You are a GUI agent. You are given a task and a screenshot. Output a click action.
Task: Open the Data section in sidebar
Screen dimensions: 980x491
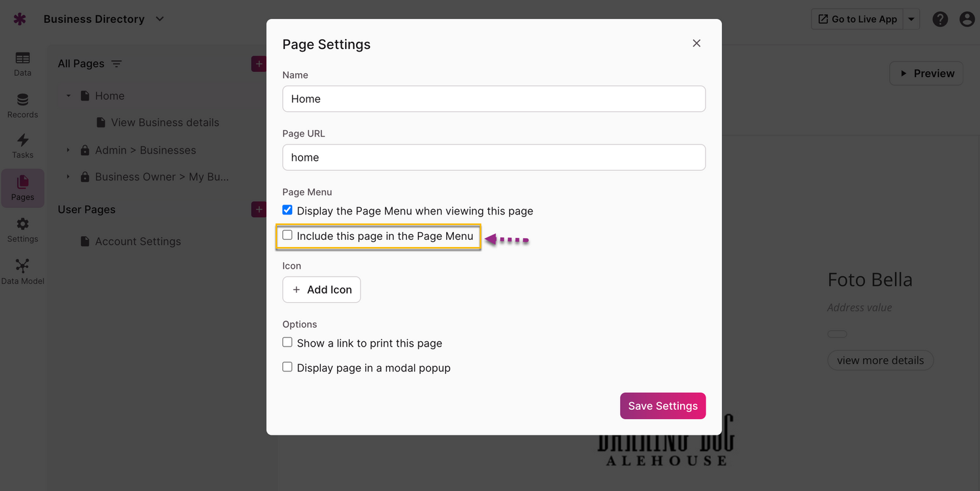[22, 63]
